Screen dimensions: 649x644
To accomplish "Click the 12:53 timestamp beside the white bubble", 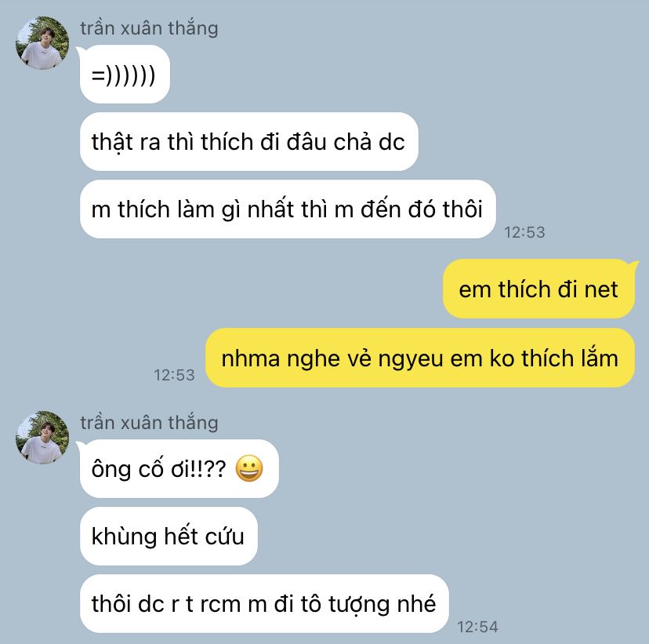I will 524,232.
